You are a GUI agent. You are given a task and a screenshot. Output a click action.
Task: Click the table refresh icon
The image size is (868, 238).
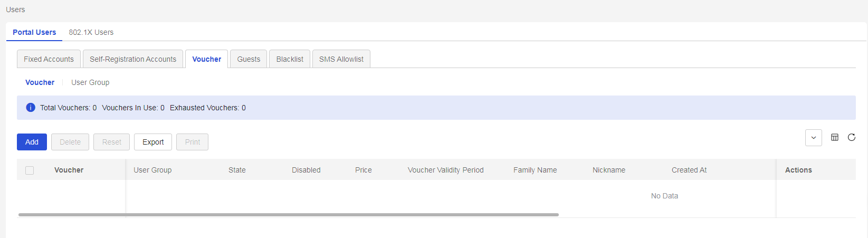pos(852,137)
